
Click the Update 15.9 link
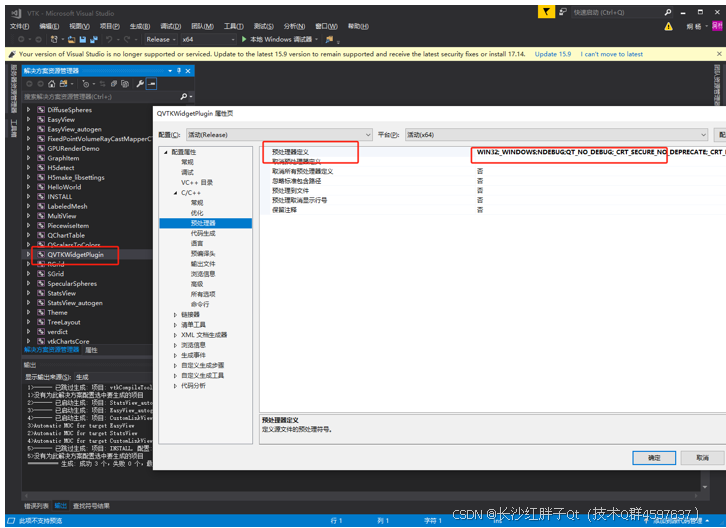tap(553, 54)
